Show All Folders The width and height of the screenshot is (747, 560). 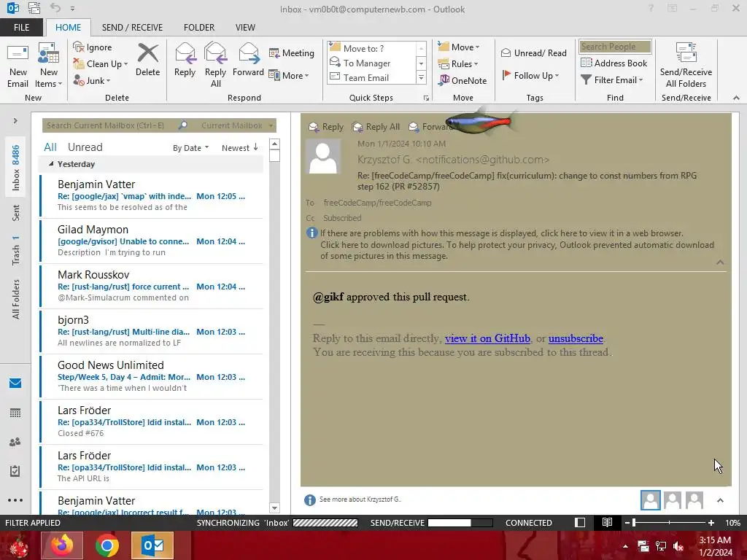tap(16, 299)
